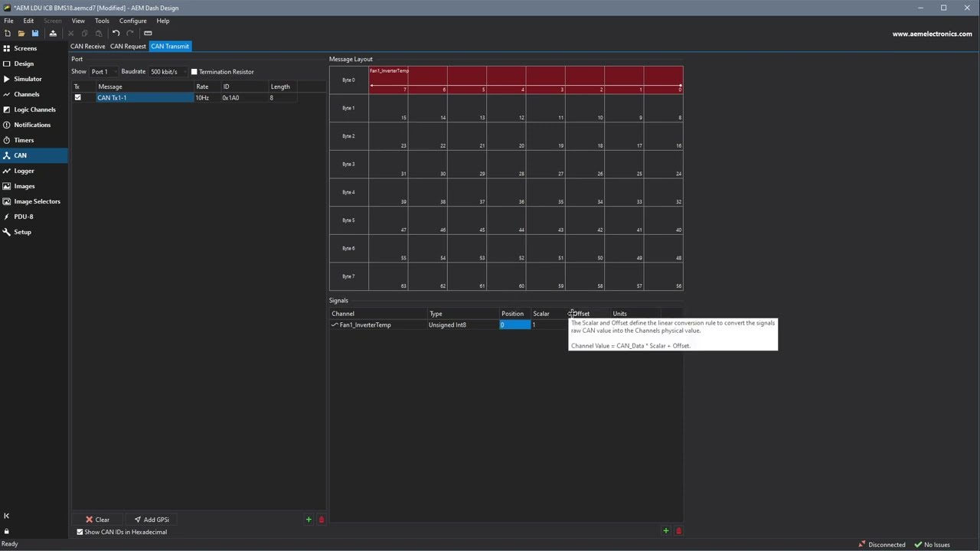Open the Configure menu
This screenshot has width=980, height=551.
coord(132,21)
